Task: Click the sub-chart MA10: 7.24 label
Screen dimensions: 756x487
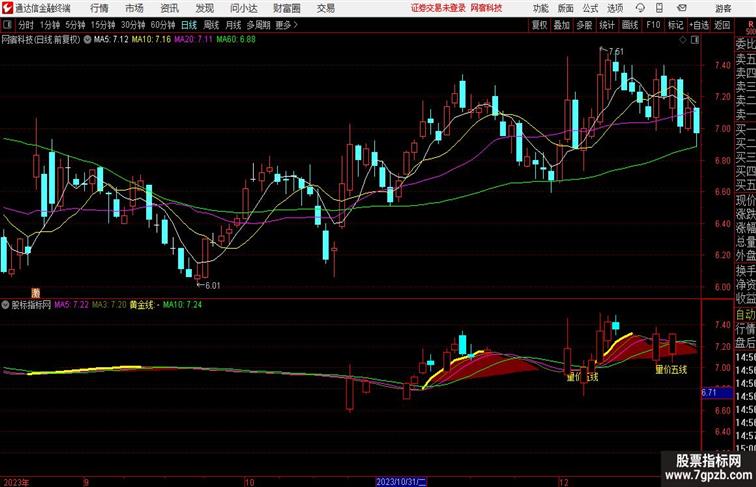Action: 182,305
